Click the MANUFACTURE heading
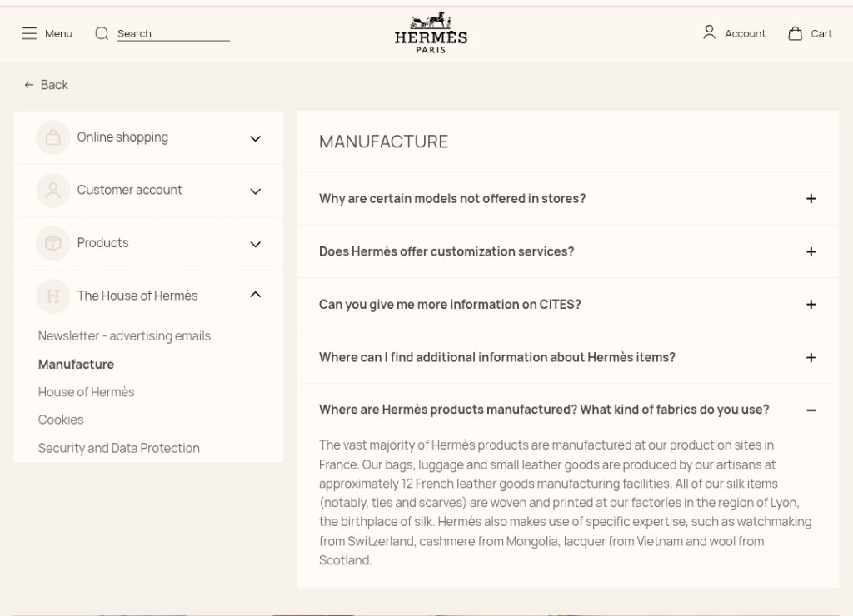This screenshot has height=616, width=853. (383, 142)
